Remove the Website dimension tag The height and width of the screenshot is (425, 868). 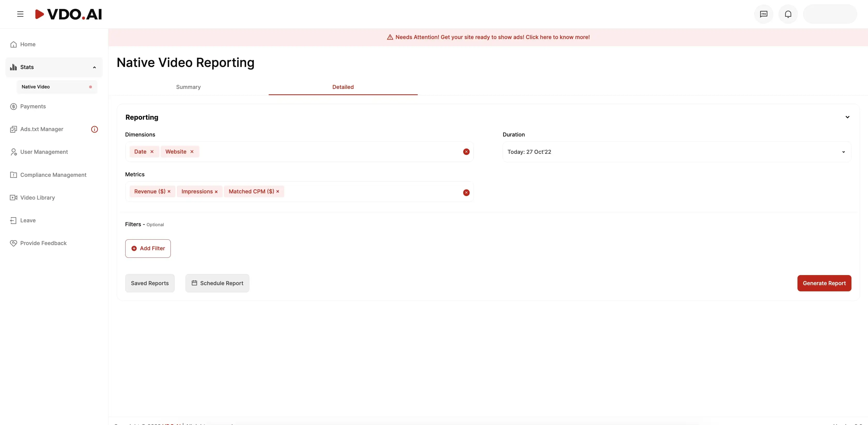coord(192,152)
